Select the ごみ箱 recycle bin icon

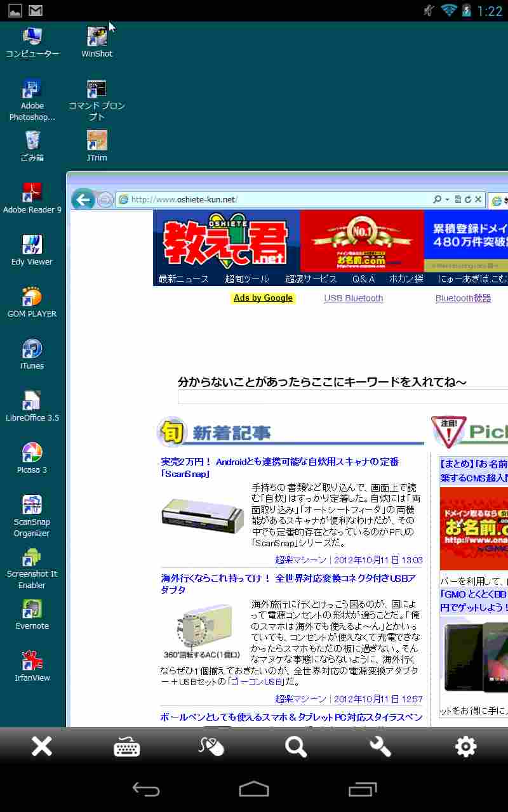[32, 147]
